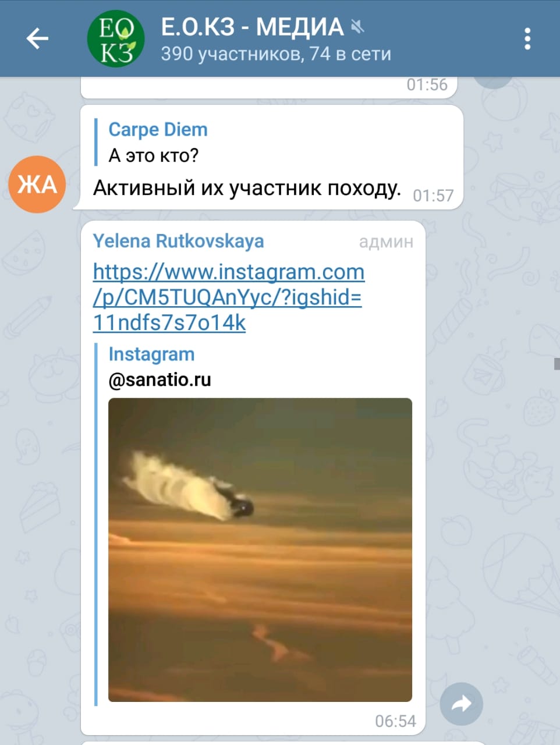Open the green EO KZ group avatar
Screen dimensions: 560x745
(x=116, y=39)
